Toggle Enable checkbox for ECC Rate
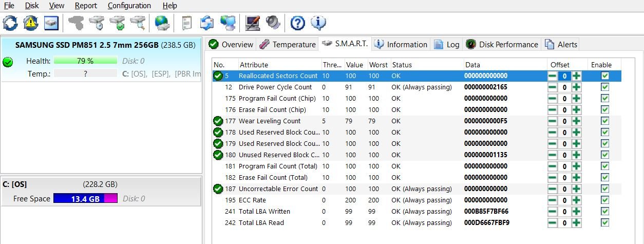This screenshot has width=644, height=244. tap(605, 200)
